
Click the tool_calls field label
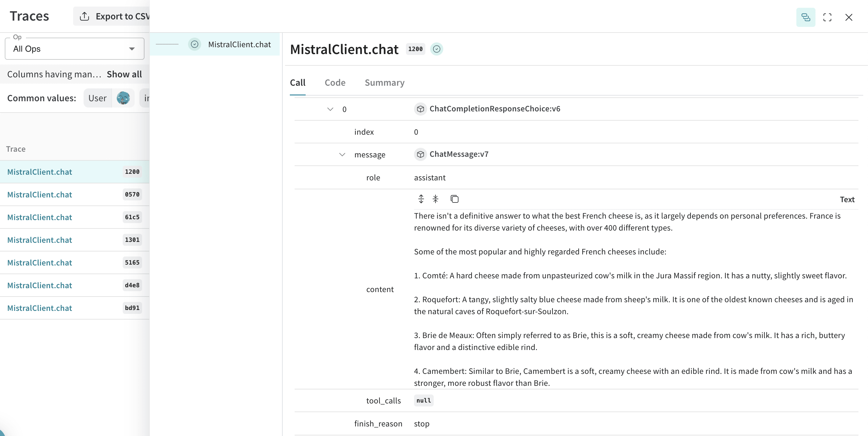384,400
